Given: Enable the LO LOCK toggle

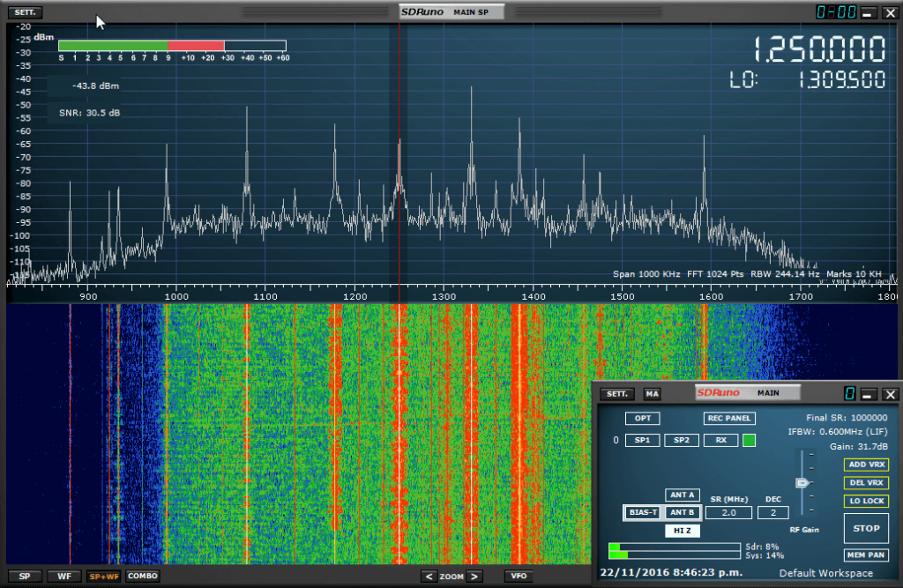Looking at the screenshot, I should [866, 501].
